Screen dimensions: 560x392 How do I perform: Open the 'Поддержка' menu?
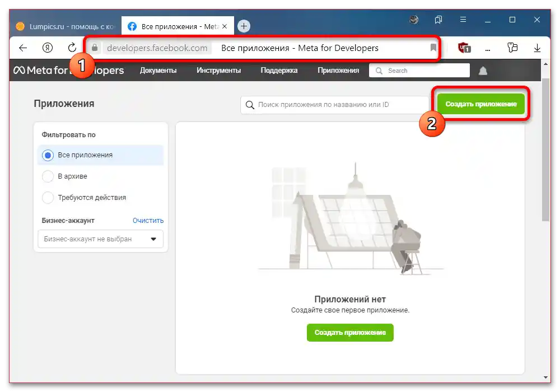[279, 71]
